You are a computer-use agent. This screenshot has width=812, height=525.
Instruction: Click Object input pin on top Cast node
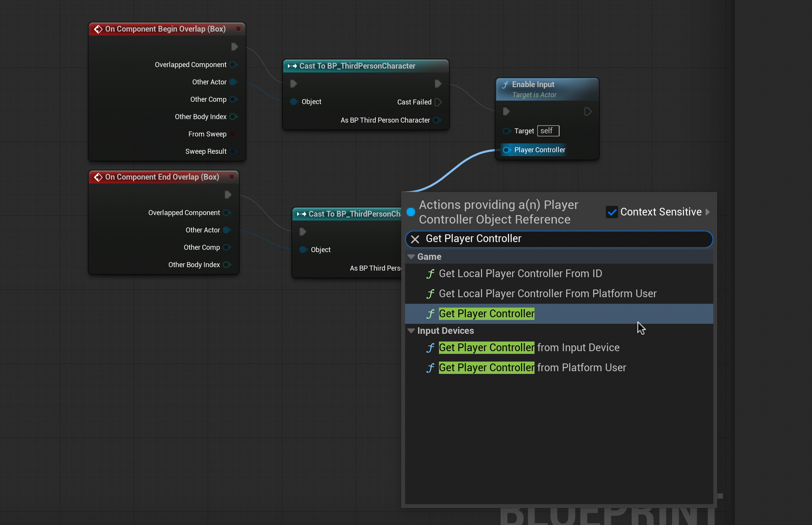[294, 102]
